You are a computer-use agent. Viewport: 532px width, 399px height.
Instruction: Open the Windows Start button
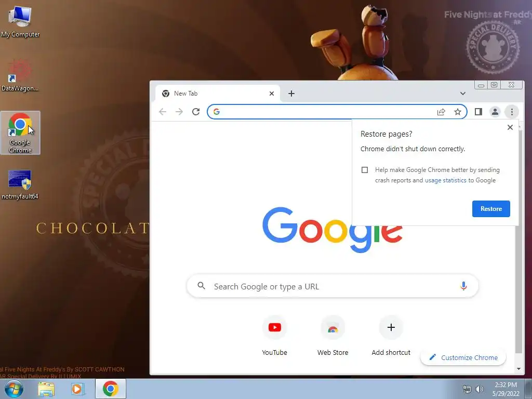pos(14,389)
